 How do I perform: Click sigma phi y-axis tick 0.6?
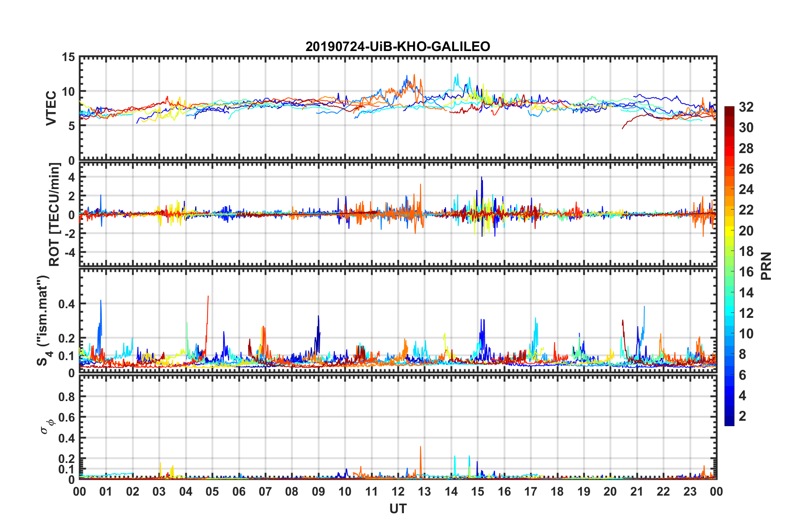pos(67,417)
